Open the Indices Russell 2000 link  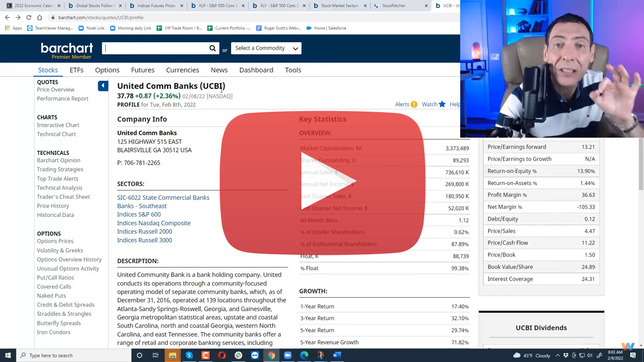[144, 231]
